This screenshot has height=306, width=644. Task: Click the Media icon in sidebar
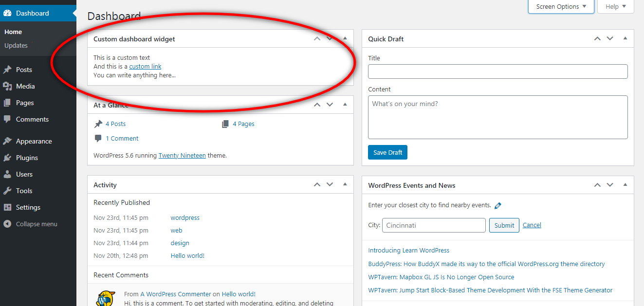pos(7,86)
